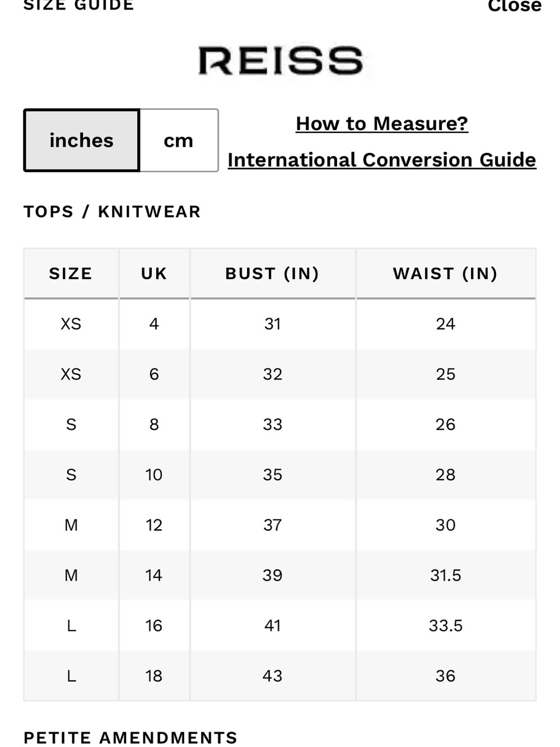This screenshot has height=747, width=560.
Task: Click the REISS logo
Action: (281, 61)
